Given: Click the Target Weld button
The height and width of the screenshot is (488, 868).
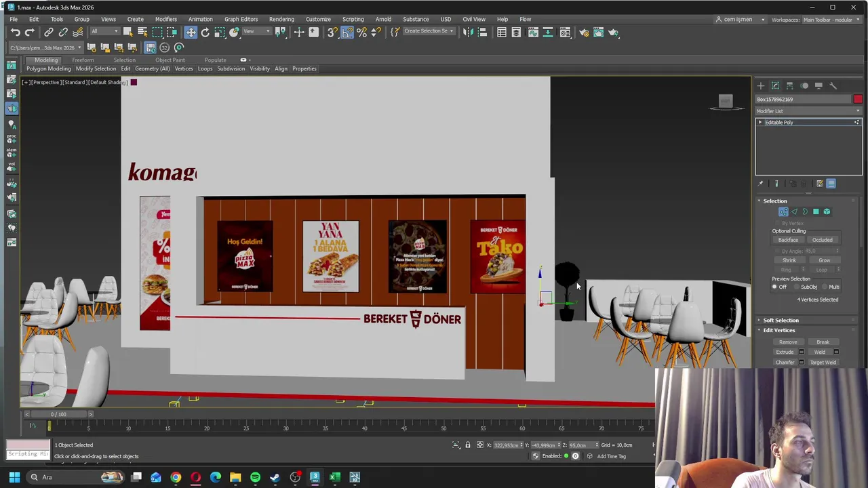Looking at the screenshot, I should [823, 363].
